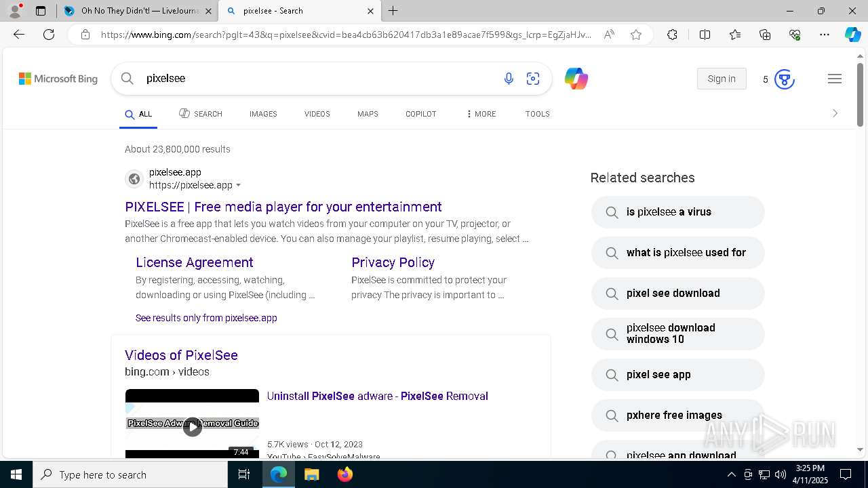Go back with the browser back arrow
This screenshot has width=868, height=488.
(19, 35)
